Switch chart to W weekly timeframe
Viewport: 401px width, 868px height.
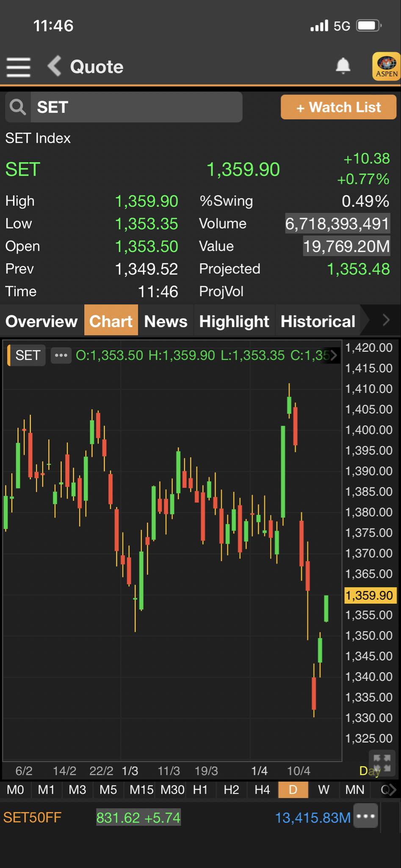[324, 790]
